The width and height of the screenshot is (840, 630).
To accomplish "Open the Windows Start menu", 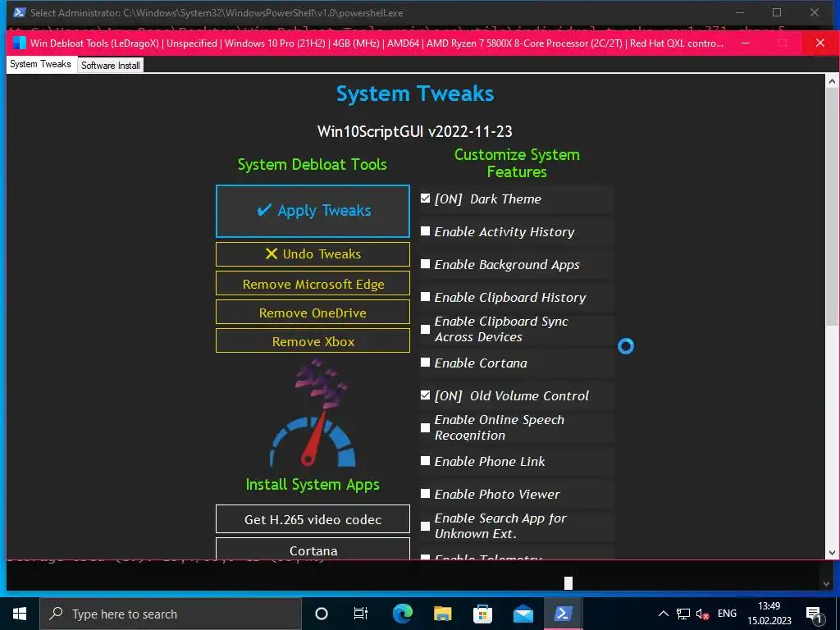I will coord(20,614).
